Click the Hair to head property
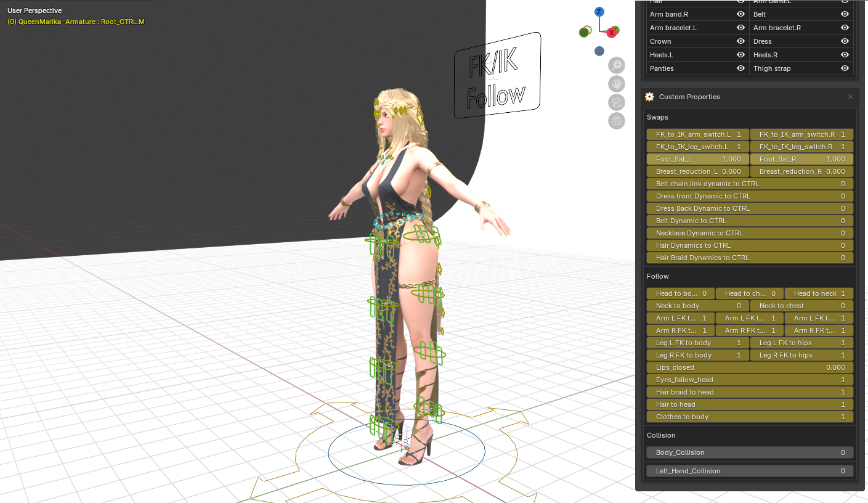 pyautogui.click(x=750, y=404)
